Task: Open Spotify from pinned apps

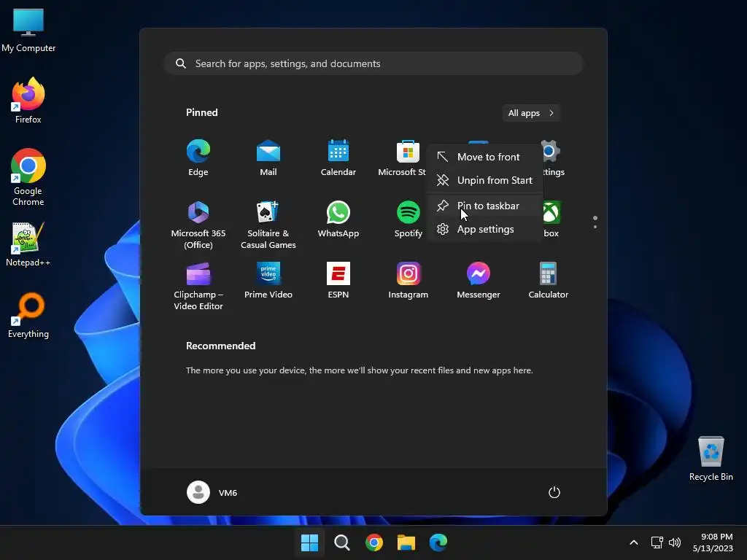Action: 409,219
